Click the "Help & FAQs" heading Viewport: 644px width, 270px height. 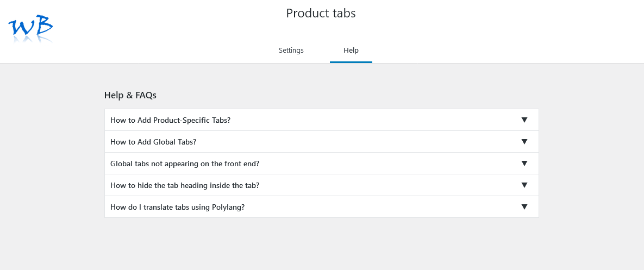[x=130, y=95]
